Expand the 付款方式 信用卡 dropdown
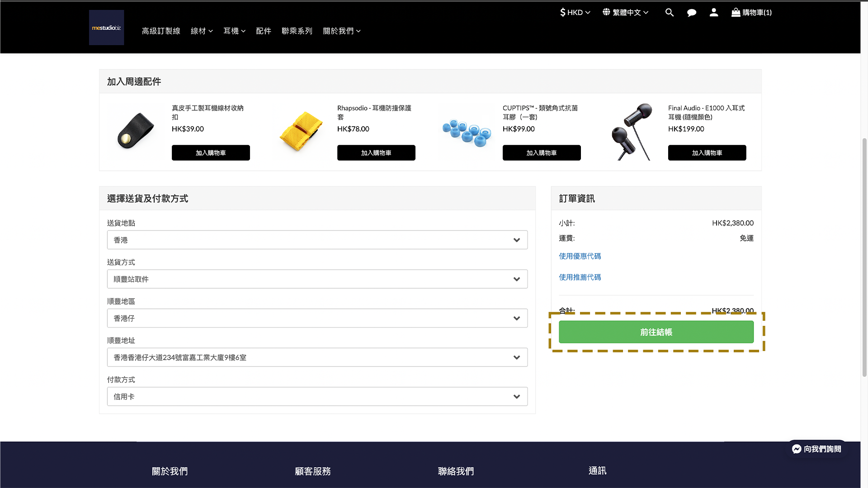This screenshot has height=488, width=868. coord(317,397)
